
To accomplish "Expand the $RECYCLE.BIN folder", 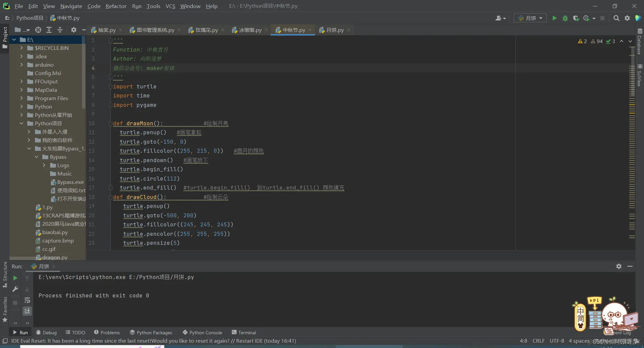I will pos(21,48).
